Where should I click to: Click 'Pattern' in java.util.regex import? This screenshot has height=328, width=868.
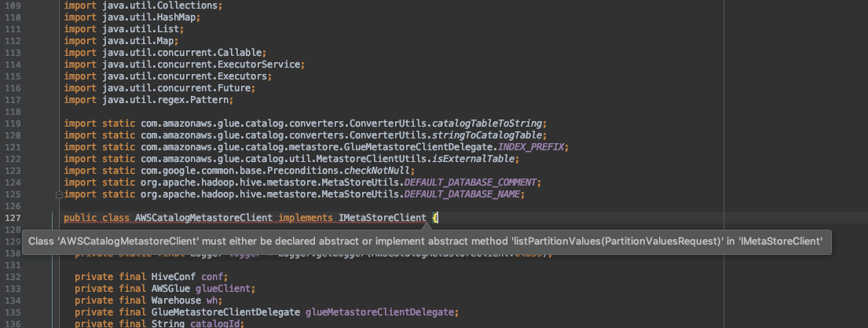[209, 100]
